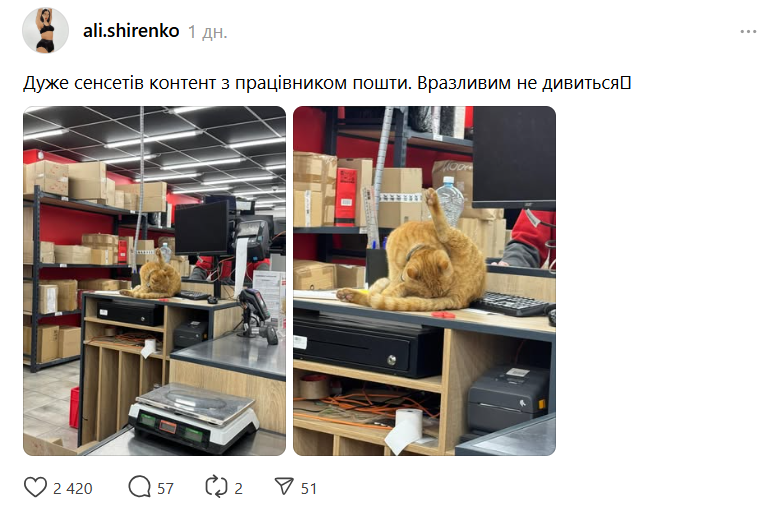Share the post with the paper plane icon

[284, 487]
